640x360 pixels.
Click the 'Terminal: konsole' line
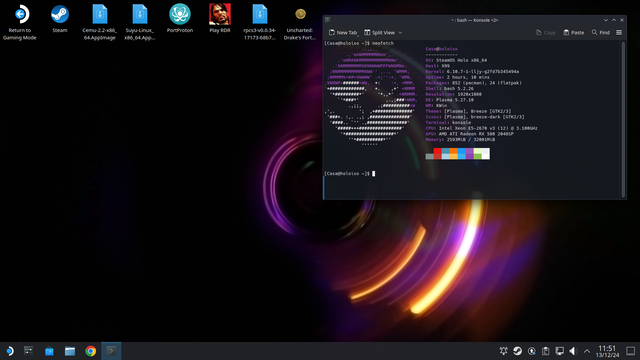pos(448,122)
